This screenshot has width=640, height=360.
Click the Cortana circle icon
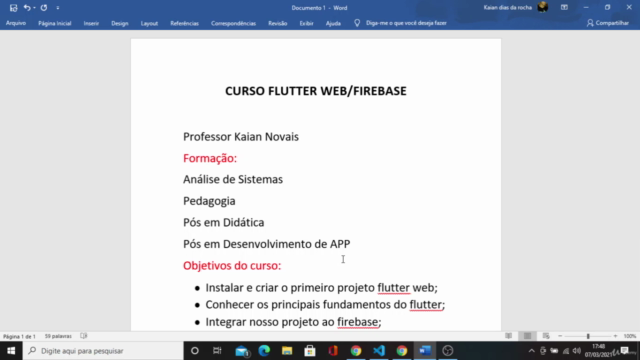pyautogui.click(x=195, y=351)
